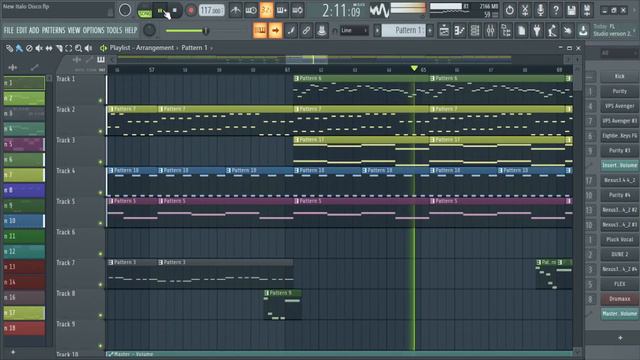Click the one-click recording microphone icon
Screen dimensions: 640x360
click(x=540, y=10)
